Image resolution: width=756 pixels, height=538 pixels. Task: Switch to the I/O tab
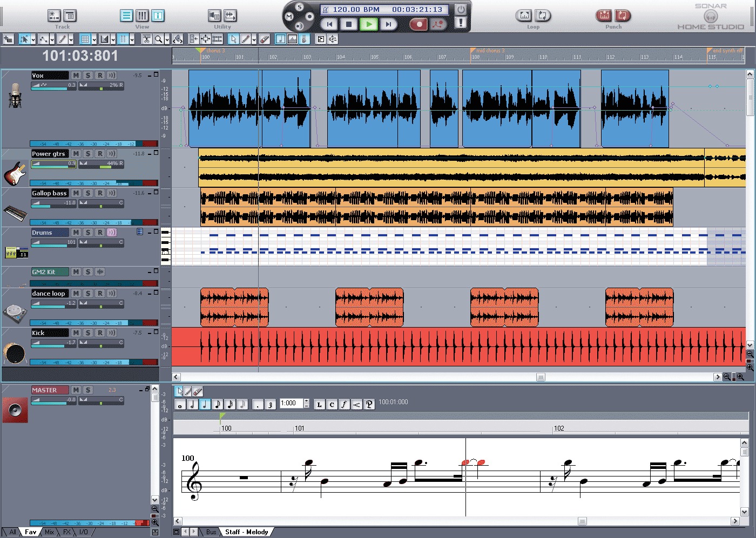click(x=84, y=532)
